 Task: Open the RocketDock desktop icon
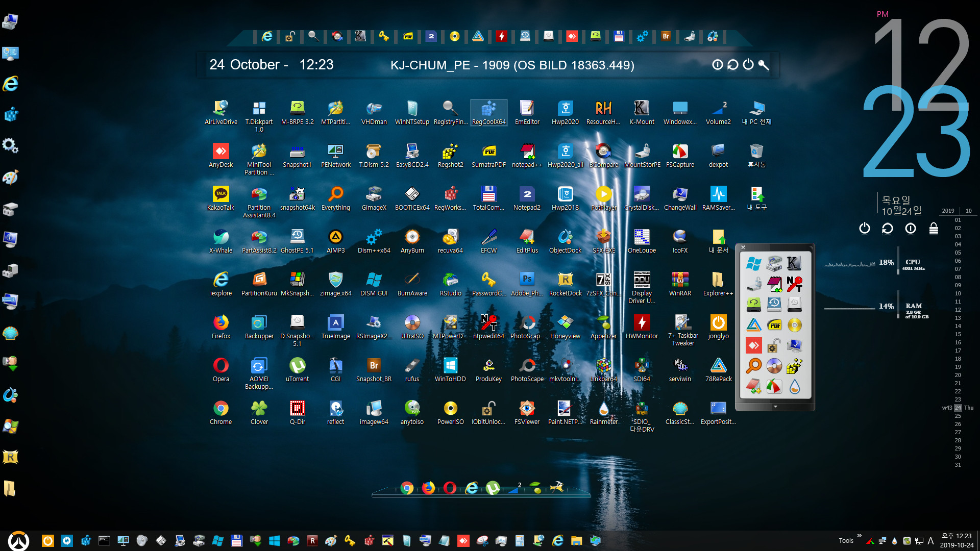pyautogui.click(x=565, y=284)
